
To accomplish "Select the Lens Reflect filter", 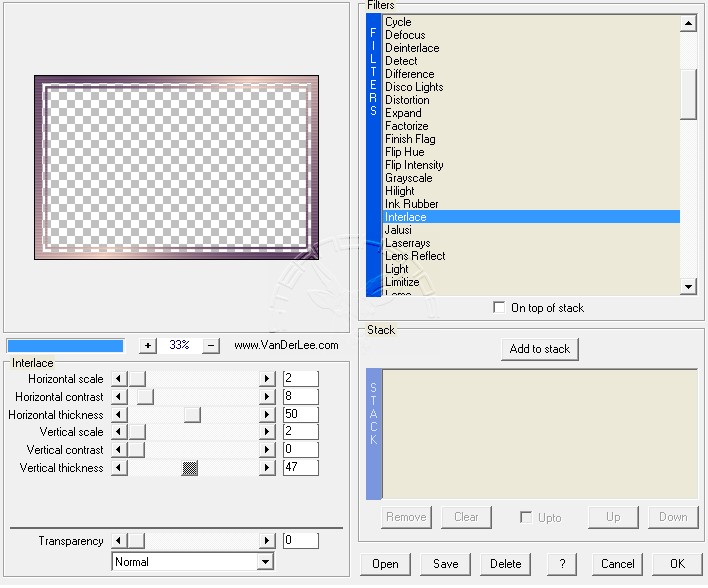I will [x=415, y=256].
